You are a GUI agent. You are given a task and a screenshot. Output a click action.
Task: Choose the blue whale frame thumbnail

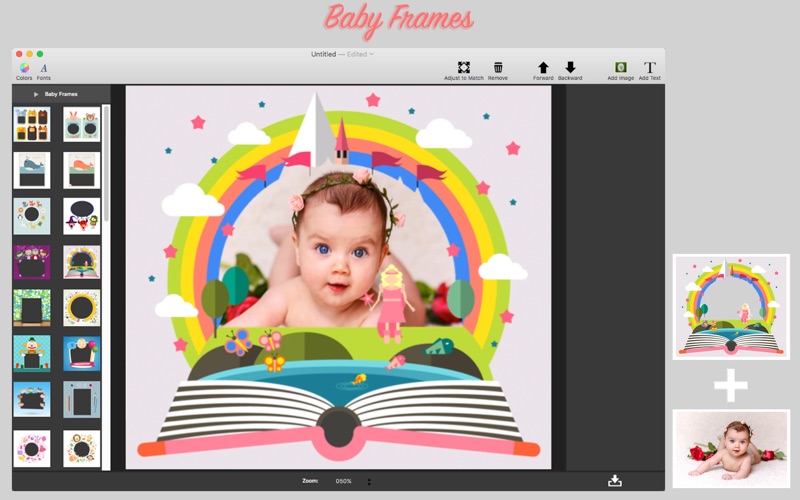pos(32,170)
